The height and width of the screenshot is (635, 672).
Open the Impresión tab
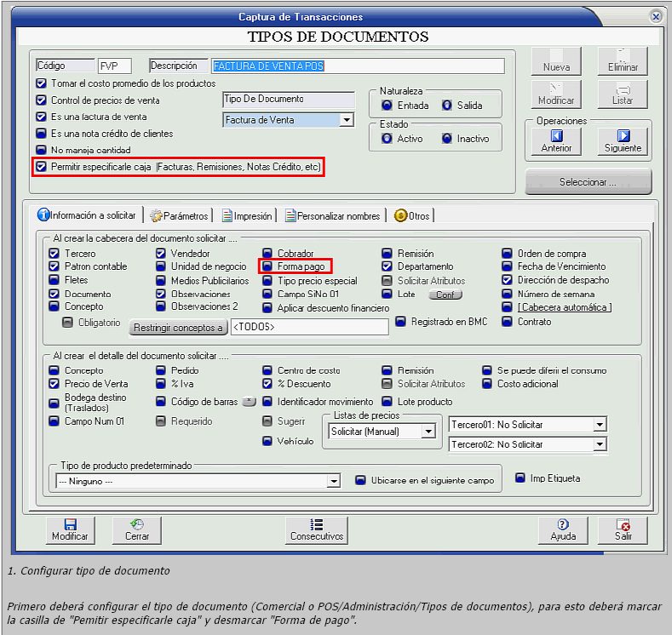coord(248,216)
